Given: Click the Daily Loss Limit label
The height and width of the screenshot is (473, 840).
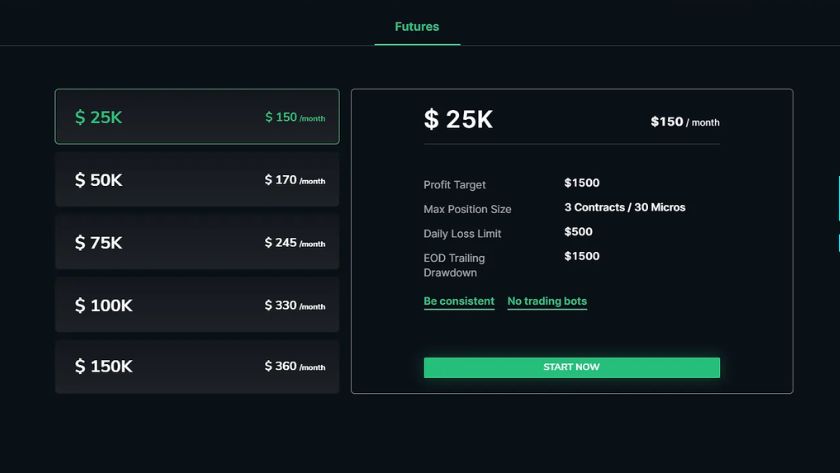Looking at the screenshot, I should pyautogui.click(x=463, y=234).
